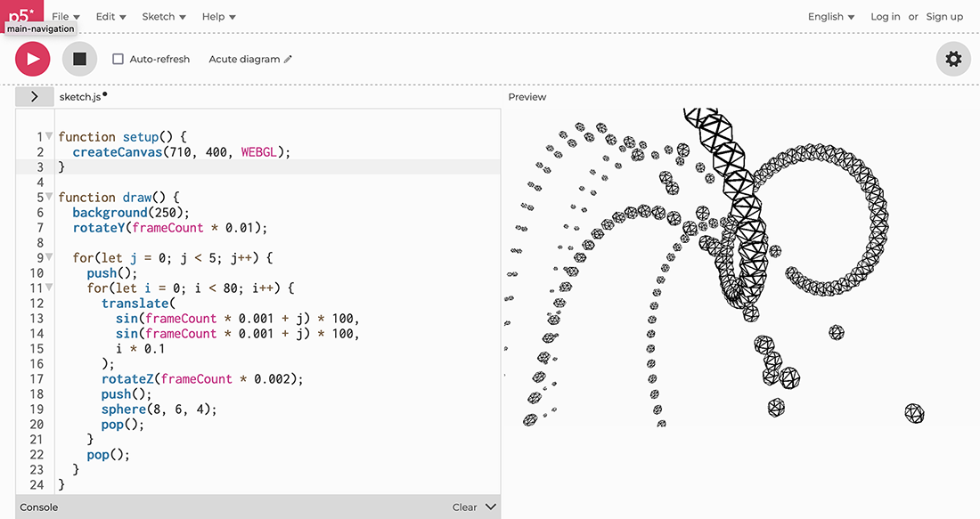980x519 pixels.
Task: Click the Preview panel label
Action: coord(527,97)
